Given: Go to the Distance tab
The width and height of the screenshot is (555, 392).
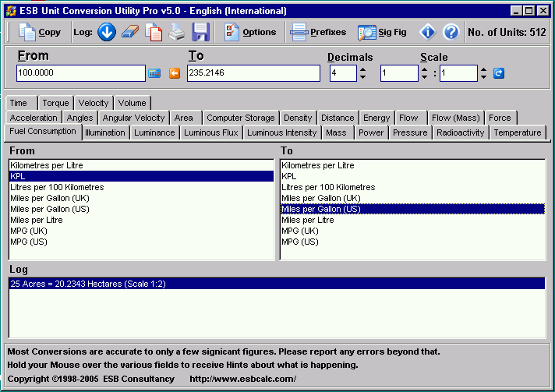Looking at the screenshot, I should coord(338,118).
